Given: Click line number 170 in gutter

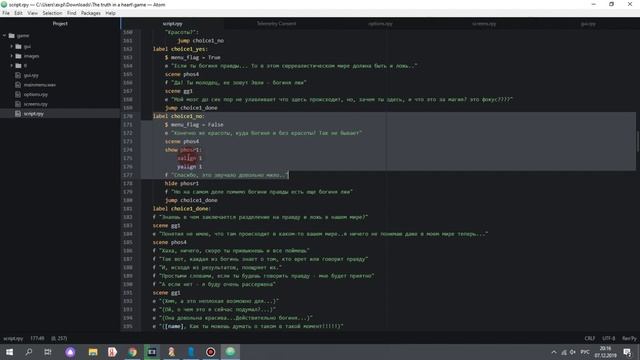Looking at the screenshot, I should pyautogui.click(x=127, y=116).
